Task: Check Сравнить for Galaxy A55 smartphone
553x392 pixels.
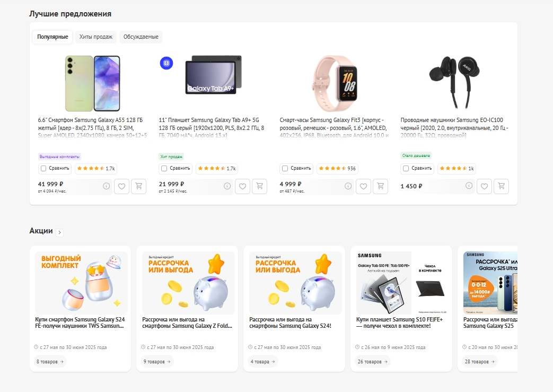Action: pos(43,169)
